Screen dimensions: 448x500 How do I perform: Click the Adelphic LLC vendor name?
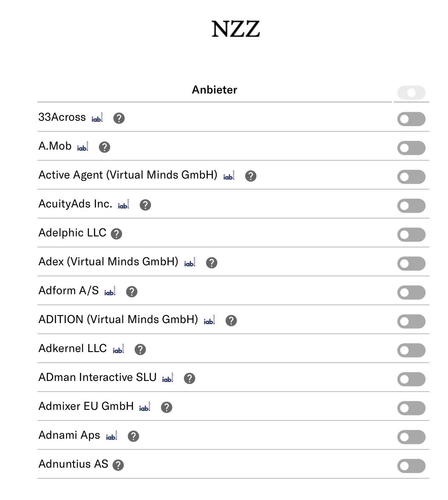coord(72,233)
